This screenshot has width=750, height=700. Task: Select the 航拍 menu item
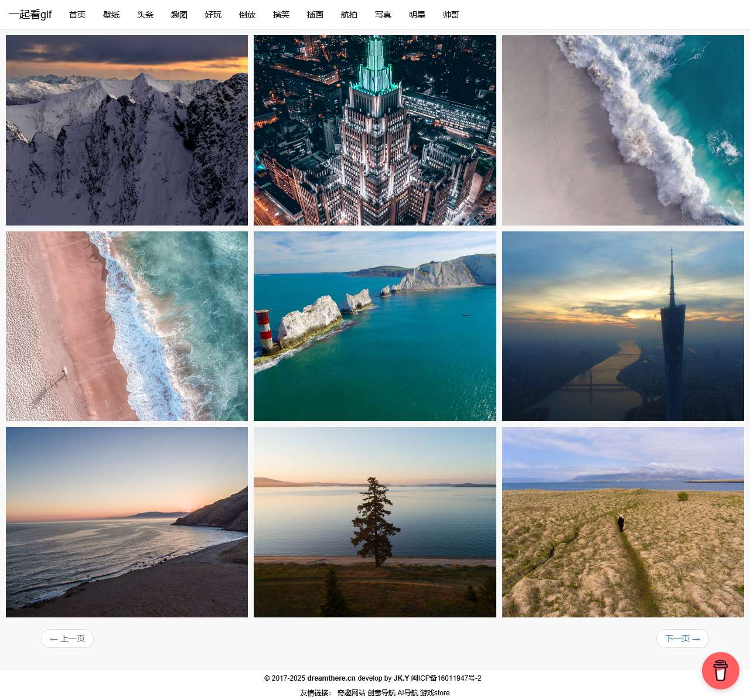(349, 15)
